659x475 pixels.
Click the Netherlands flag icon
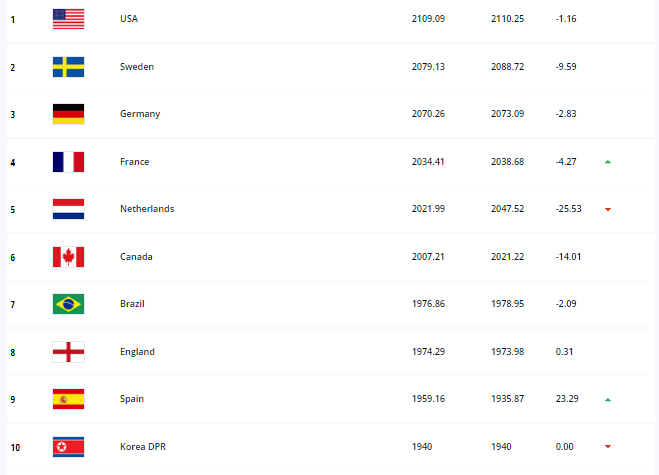69,209
